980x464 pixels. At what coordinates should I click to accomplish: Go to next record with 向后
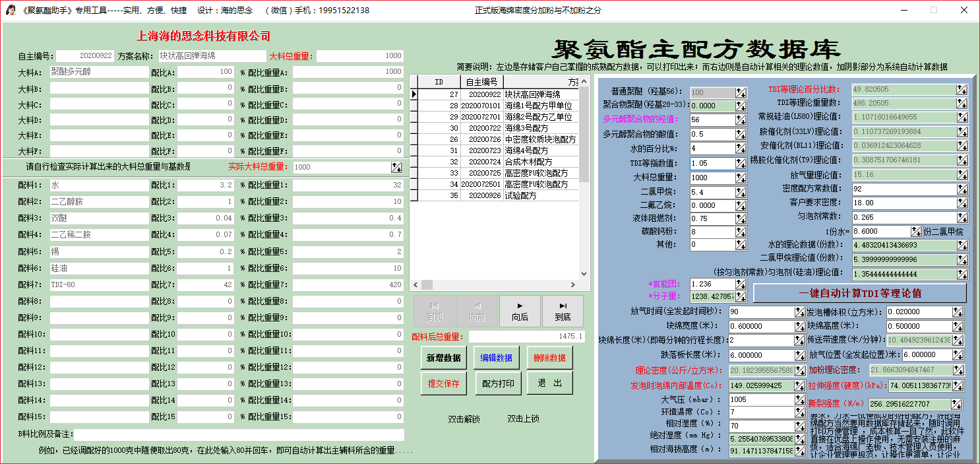point(520,312)
